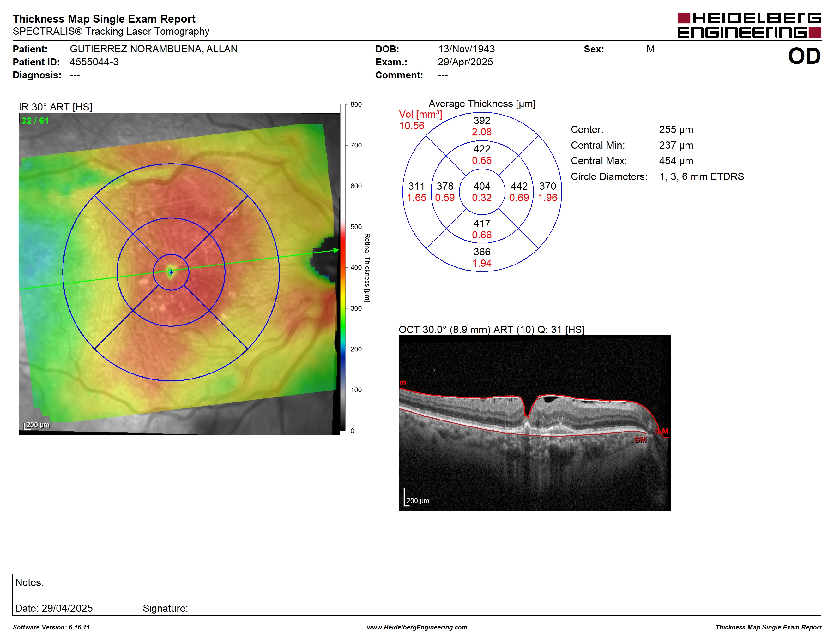Click the inner superior thickness 422
The width and height of the screenshot is (834, 644).
pos(481,149)
